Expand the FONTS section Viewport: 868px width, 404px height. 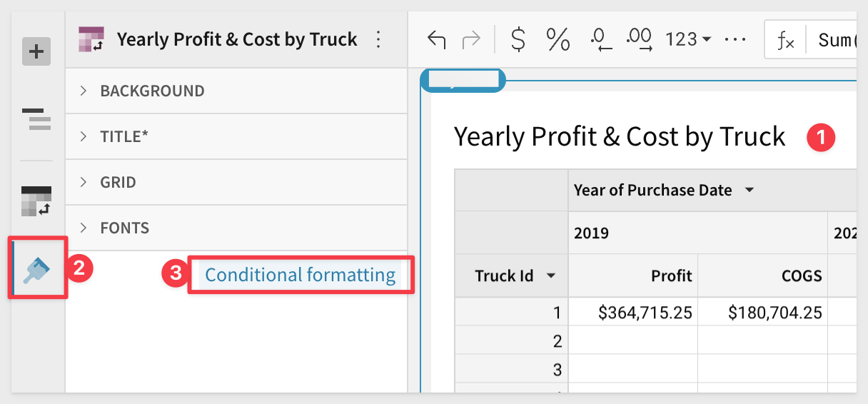(124, 228)
